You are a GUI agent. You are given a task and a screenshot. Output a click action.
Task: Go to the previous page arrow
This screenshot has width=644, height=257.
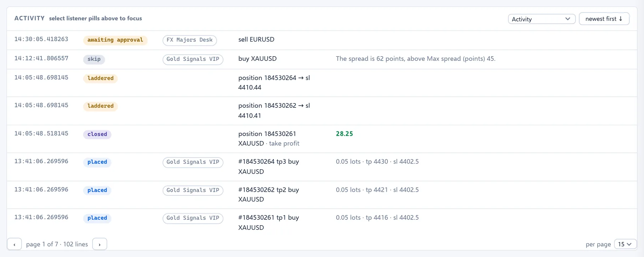[x=14, y=244]
